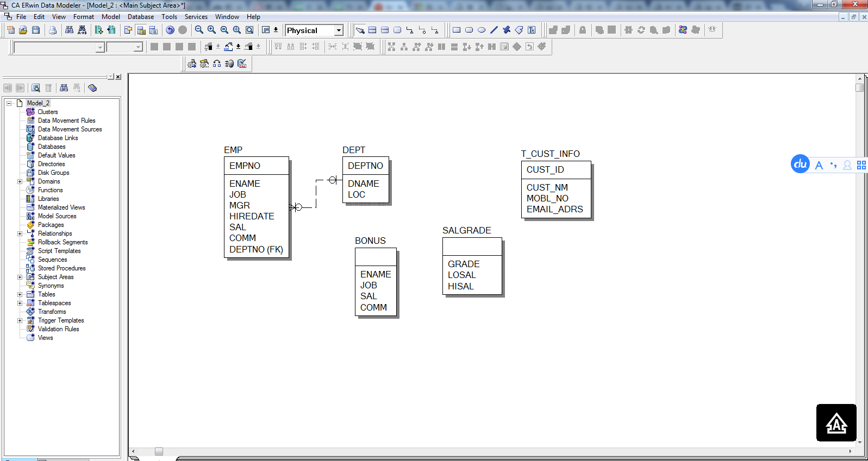Viewport: 868px width, 461px height.
Task: Expand the Tablespaces tree node
Action: coord(20,303)
